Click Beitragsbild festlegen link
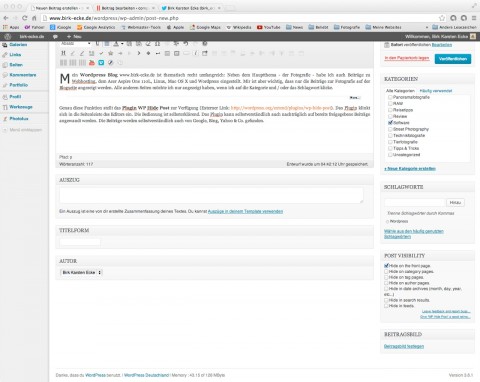This screenshot has width=480, height=382. [404, 346]
